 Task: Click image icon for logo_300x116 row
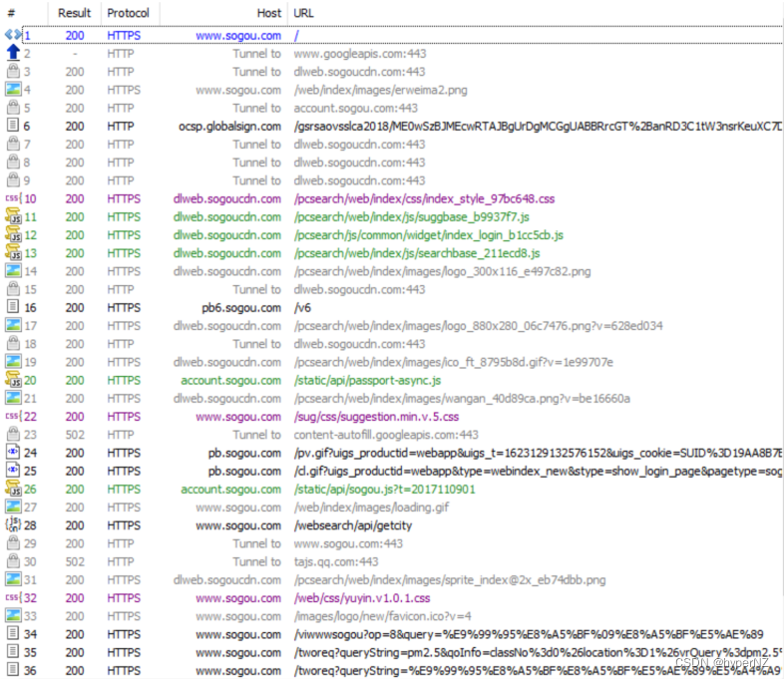click(x=13, y=271)
